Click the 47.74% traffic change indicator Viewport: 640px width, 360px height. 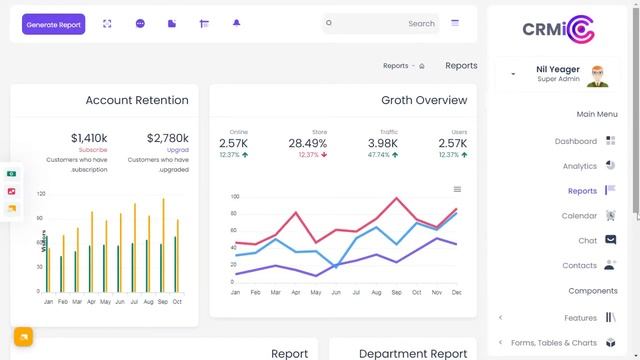383,155
